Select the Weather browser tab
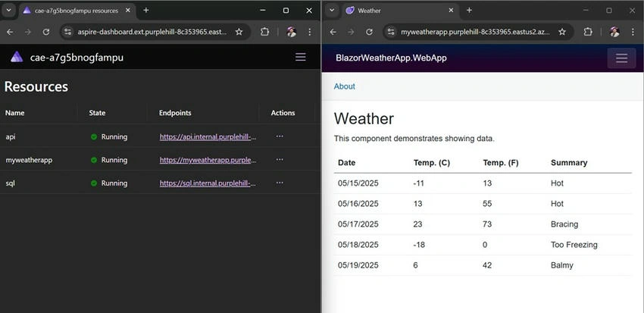644x313 pixels. coord(401,11)
